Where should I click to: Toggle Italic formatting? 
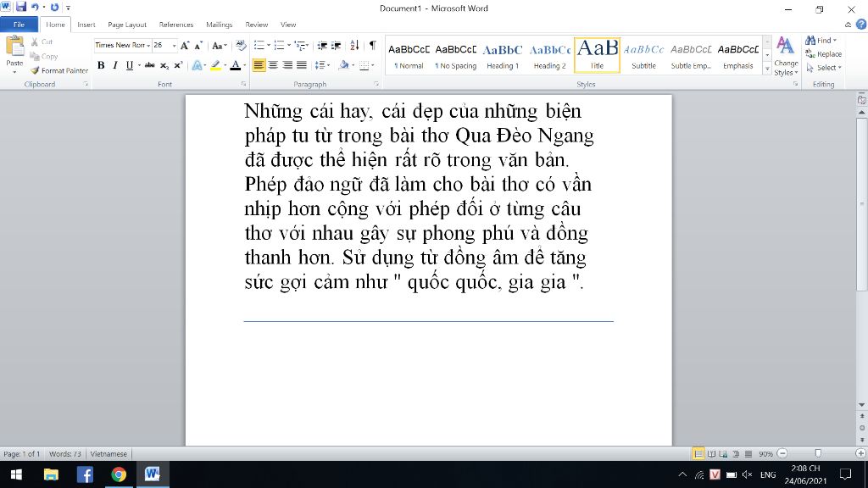(115, 65)
